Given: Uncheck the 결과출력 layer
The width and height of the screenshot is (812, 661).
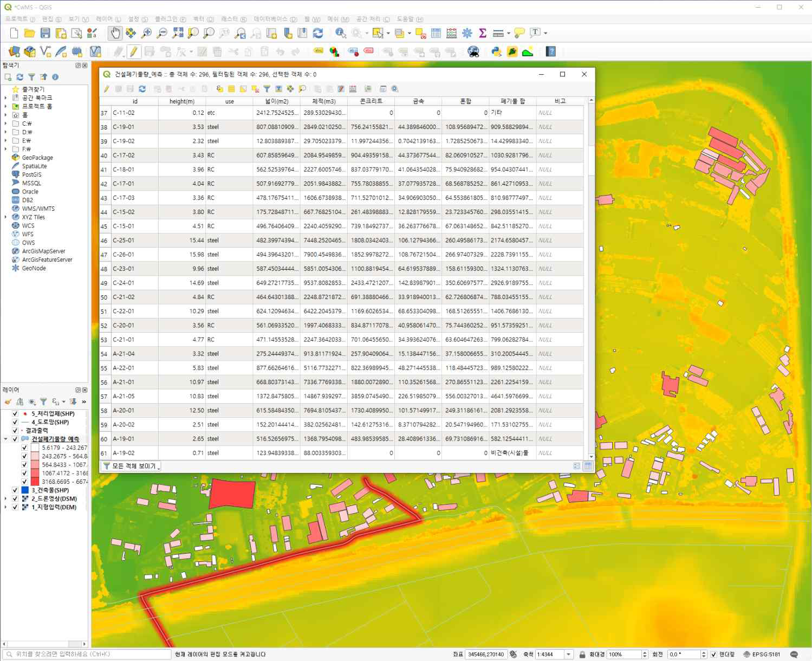Looking at the screenshot, I should click(15, 431).
